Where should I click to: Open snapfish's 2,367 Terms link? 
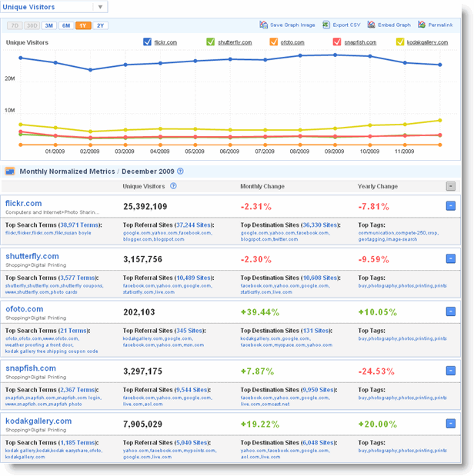point(78,390)
